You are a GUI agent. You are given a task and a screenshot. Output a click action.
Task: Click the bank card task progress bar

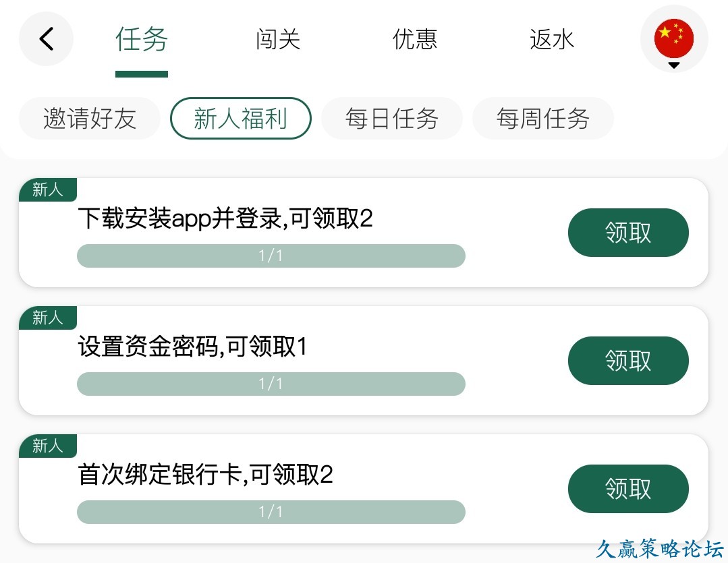tap(271, 512)
